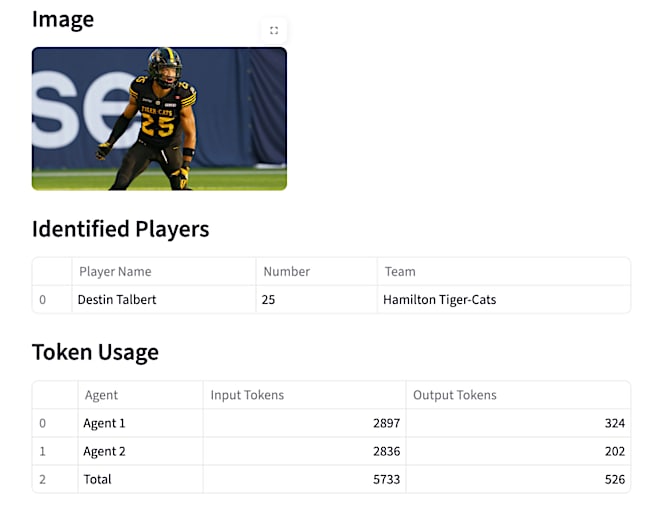Select the Destin Talbert cell
650x511 pixels.
coord(117,299)
